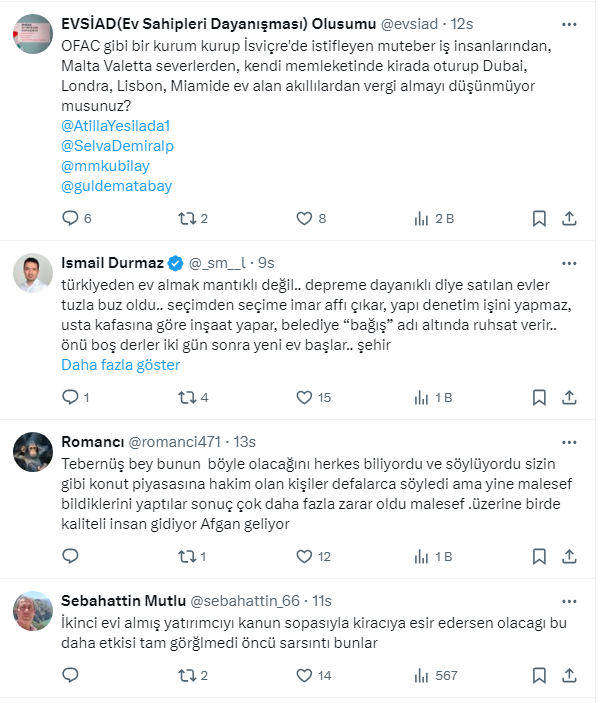
Task: Share Sebahattin Mutlu's tweet
Action: (569, 676)
